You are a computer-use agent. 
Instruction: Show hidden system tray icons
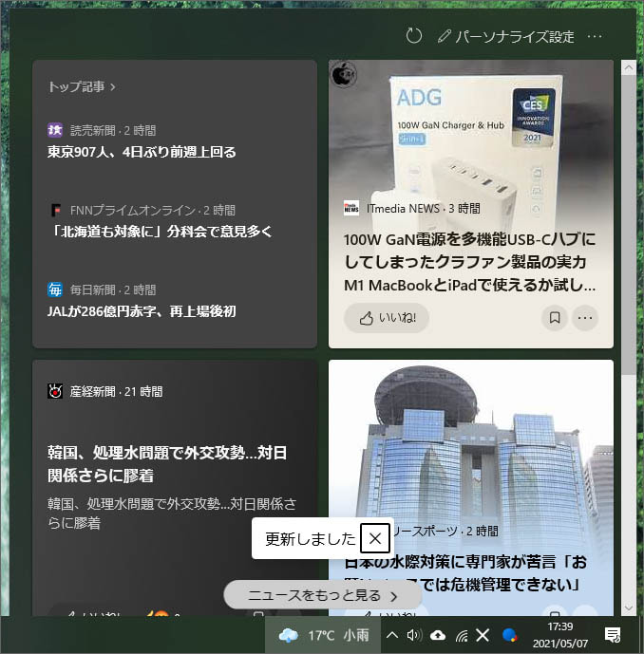point(391,635)
